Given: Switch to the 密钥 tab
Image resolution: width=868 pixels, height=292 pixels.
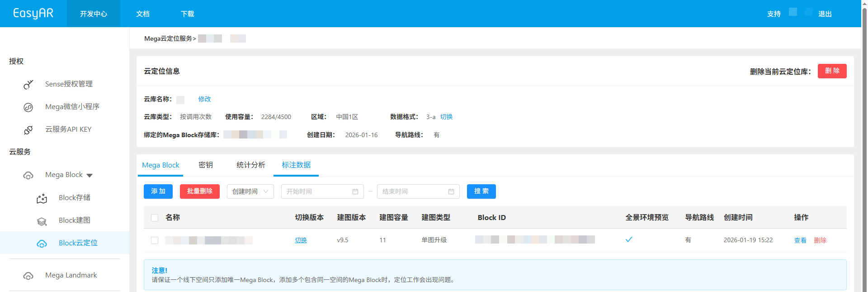Looking at the screenshot, I should (x=206, y=165).
